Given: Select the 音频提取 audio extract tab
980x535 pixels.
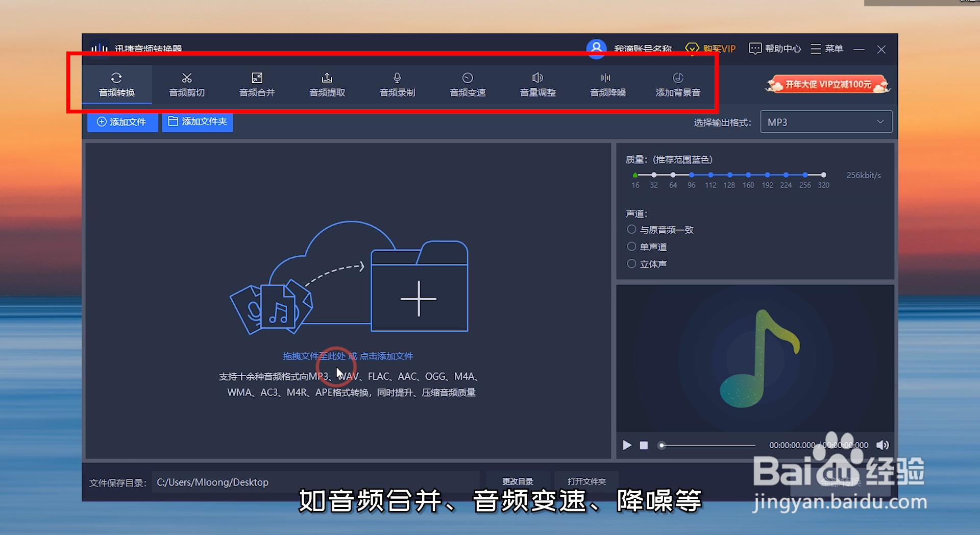Looking at the screenshot, I should click(x=327, y=84).
